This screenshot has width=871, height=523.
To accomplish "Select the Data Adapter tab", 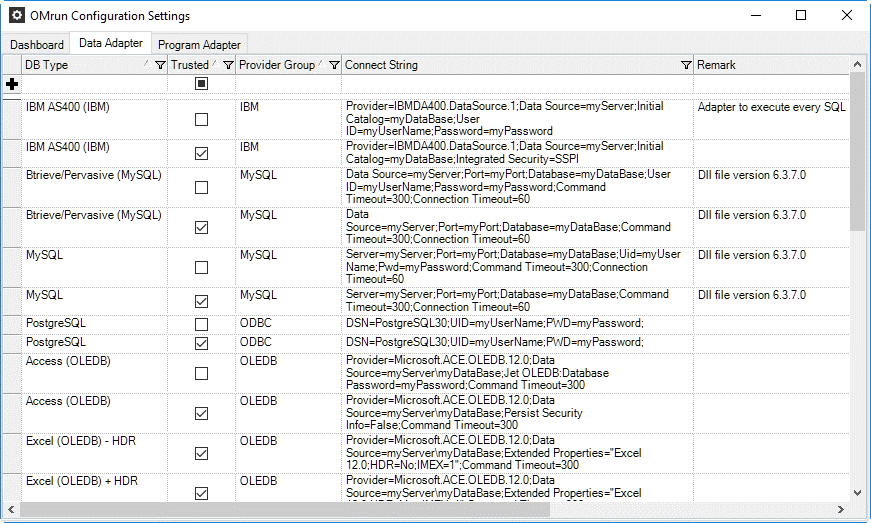I will tap(111, 43).
